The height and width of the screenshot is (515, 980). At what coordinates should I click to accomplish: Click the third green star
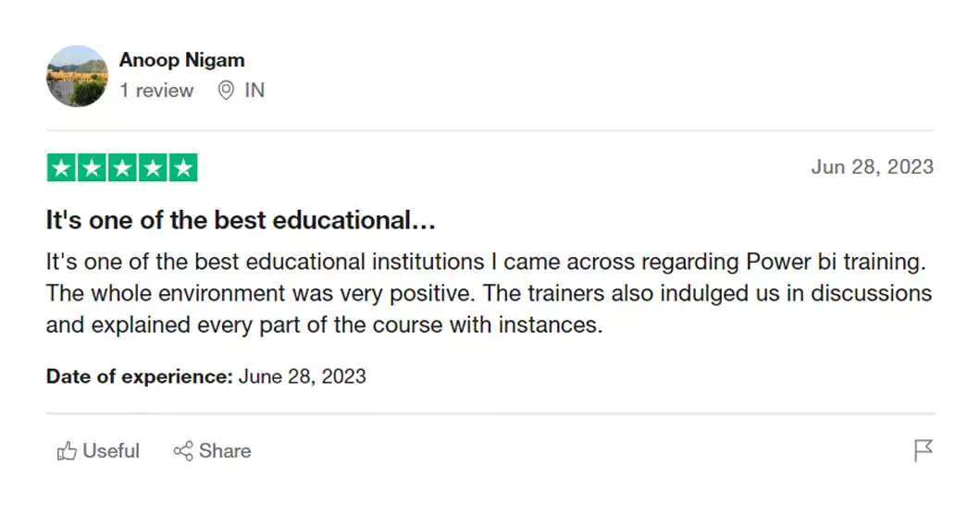(122, 168)
